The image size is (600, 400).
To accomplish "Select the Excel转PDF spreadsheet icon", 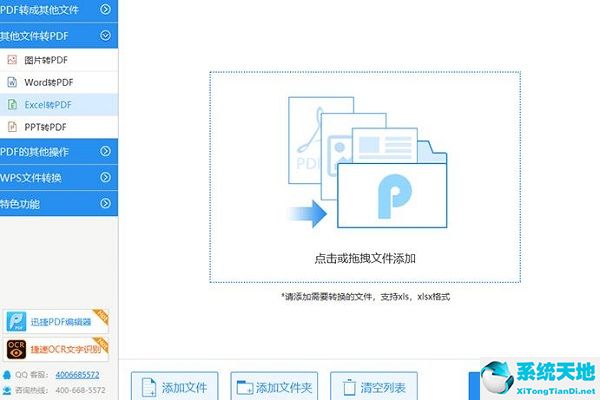I will click(x=12, y=104).
